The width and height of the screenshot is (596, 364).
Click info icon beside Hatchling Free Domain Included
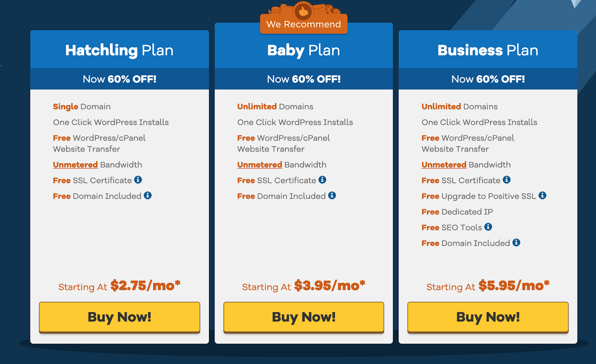tap(148, 195)
